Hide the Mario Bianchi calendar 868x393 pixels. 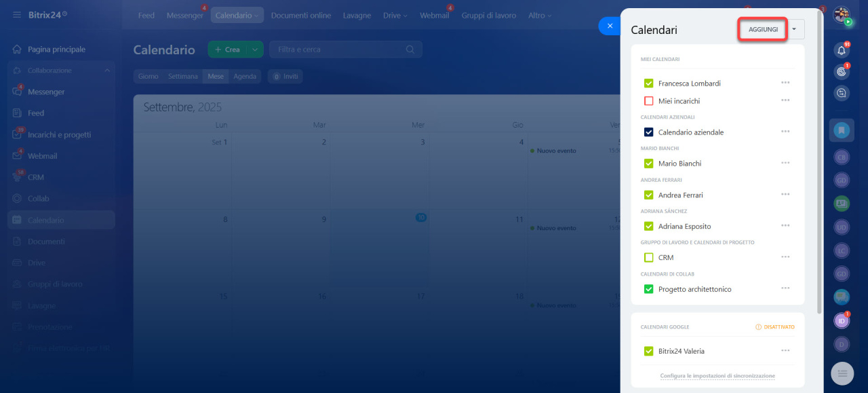(x=649, y=164)
